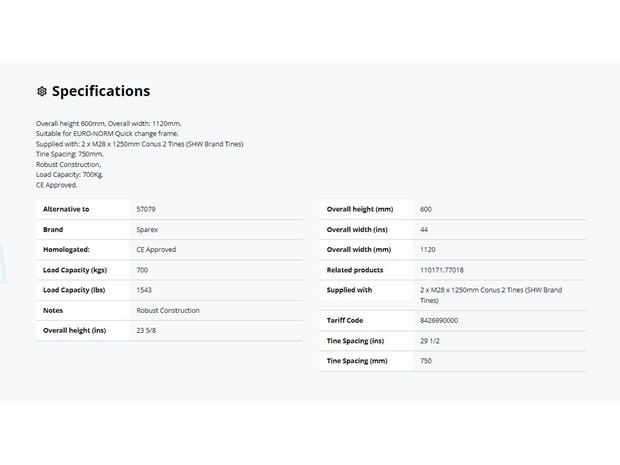
Task: Click the 'Notes' row label
Action: coord(53,310)
